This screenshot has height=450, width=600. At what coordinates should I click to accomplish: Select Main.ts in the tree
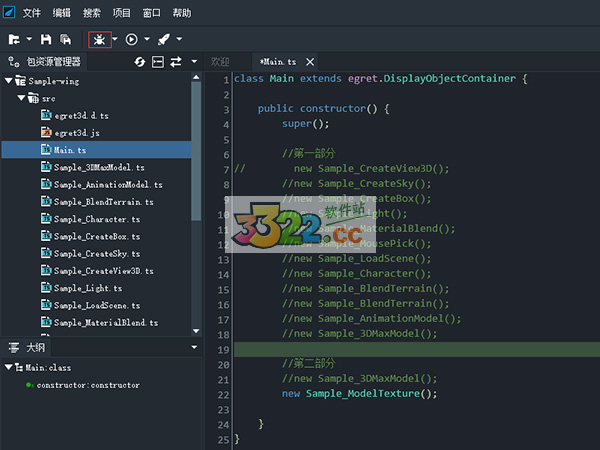(x=96, y=150)
